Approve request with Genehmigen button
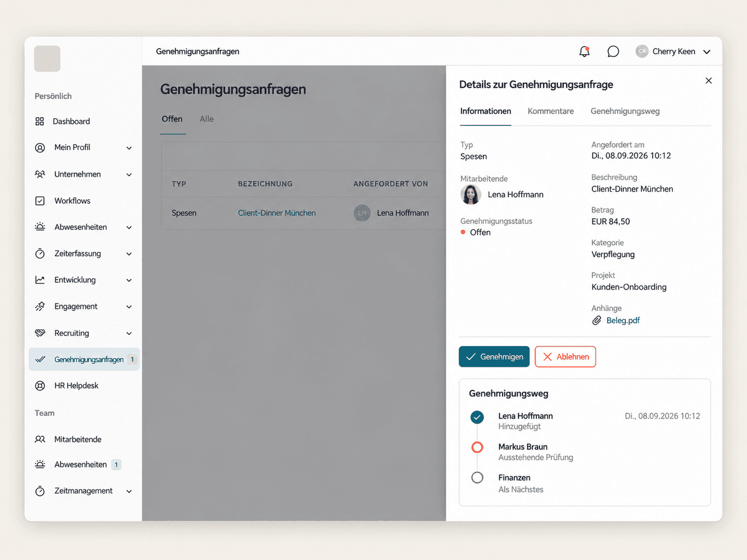The image size is (747, 560). pyautogui.click(x=494, y=357)
